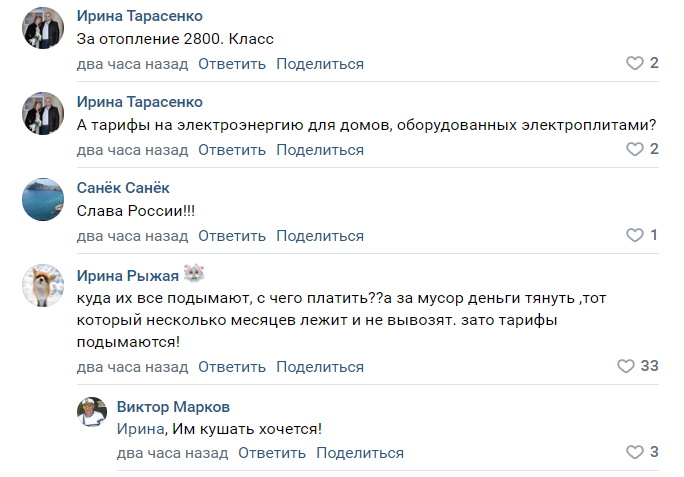
Task: Like the comment about heating costing 2800
Action: (x=634, y=63)
